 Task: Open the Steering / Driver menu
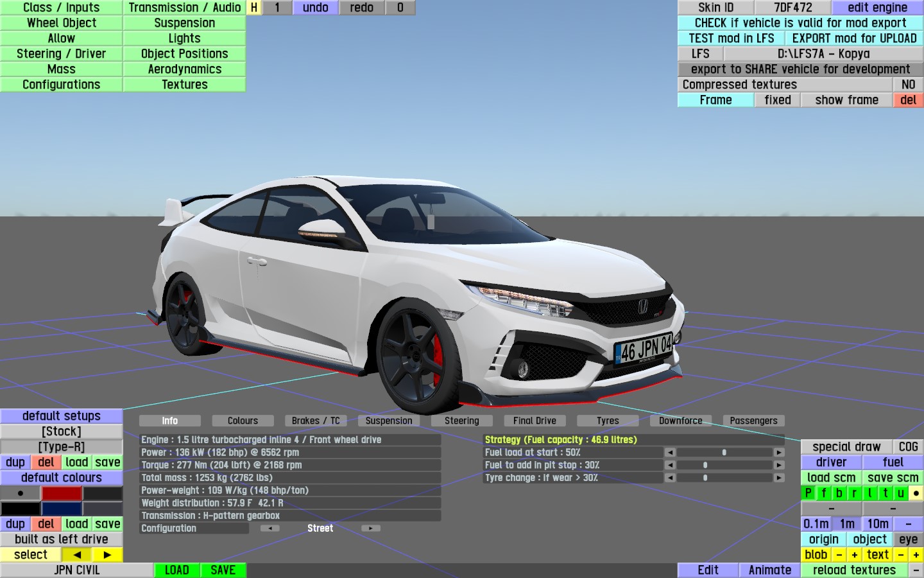pyautogui.click(x=62, y=54)
